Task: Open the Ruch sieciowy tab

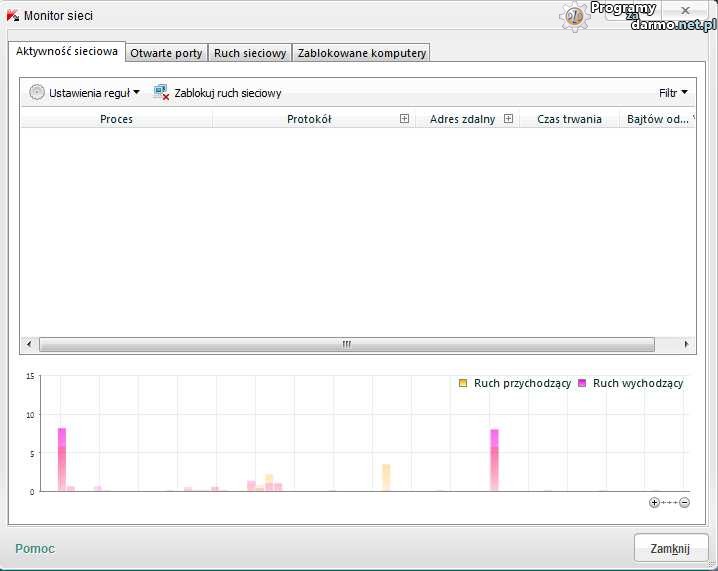Action: point(250,53)
